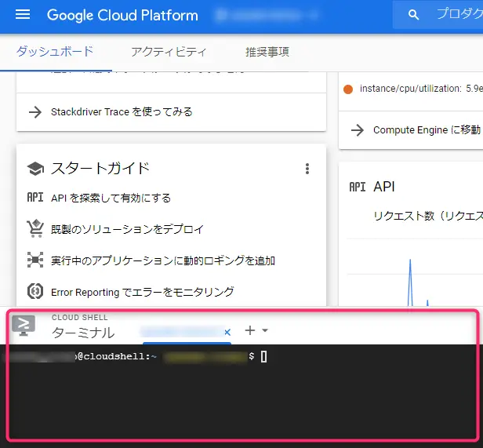The image size is (483, 448).
Task: Add a new Cloud Shell session
Action: [x=250, y=330]
